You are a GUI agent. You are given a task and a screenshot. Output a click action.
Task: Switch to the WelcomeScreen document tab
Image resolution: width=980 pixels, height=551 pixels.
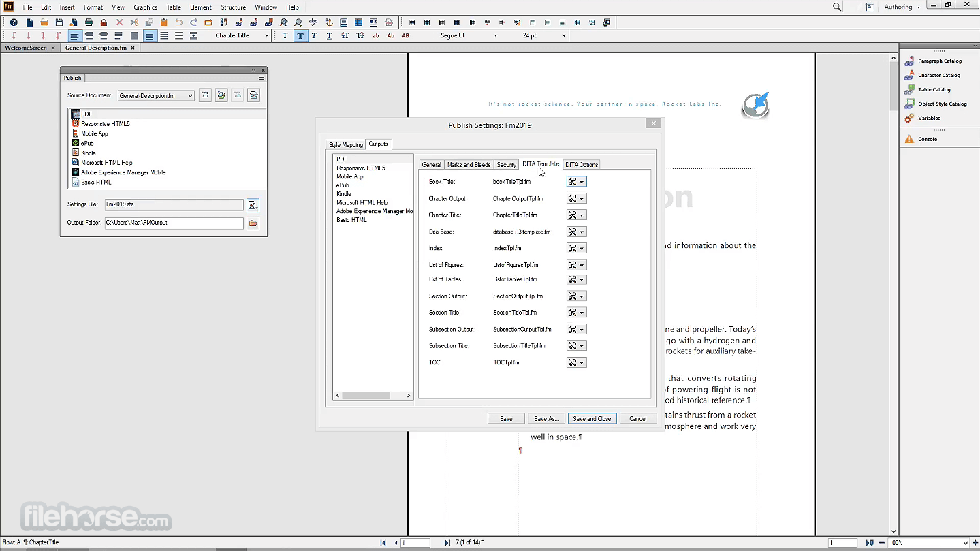point(26,48)
